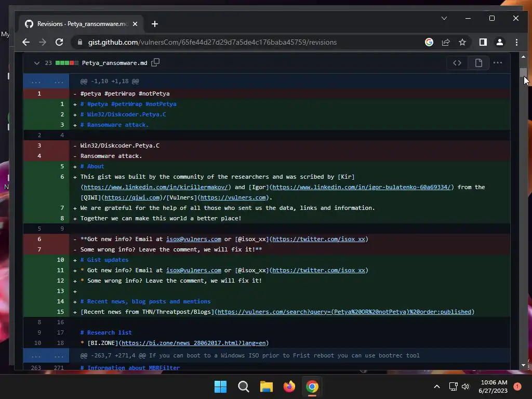Follow the qiwi.com link
Viewport: 532px width, 399px height.
(x=132, y=197)
